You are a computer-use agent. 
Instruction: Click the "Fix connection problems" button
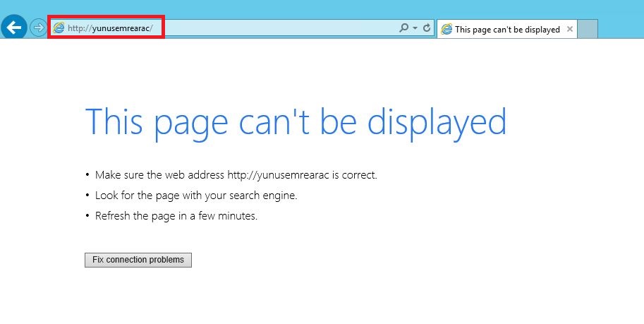click(x=138, y=260)
